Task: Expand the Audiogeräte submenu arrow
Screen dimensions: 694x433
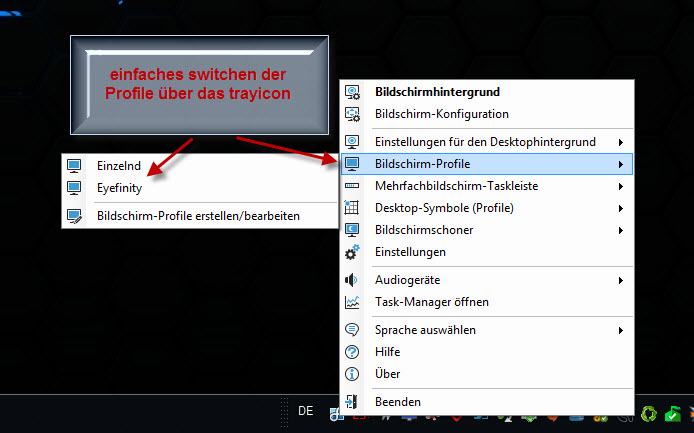Action: [x=621, y=280]
